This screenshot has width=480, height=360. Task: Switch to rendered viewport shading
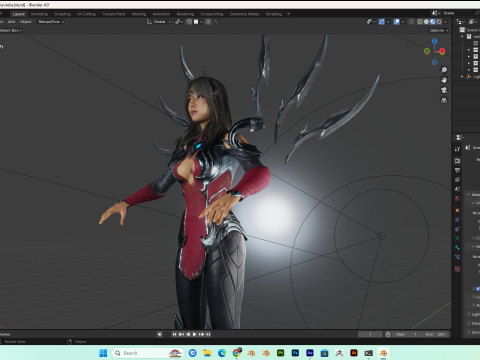click(x=439, y=22)
